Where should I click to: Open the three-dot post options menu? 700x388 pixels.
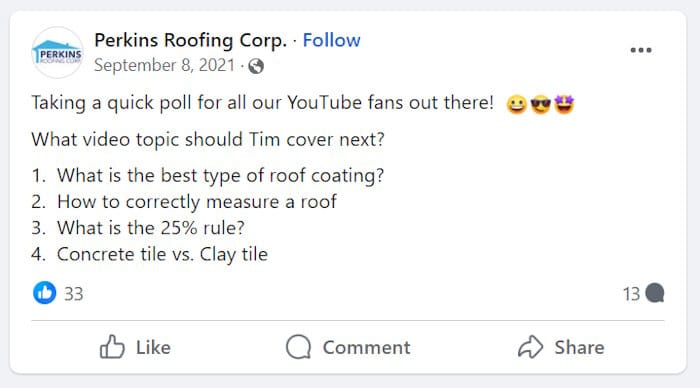(641, 50)
